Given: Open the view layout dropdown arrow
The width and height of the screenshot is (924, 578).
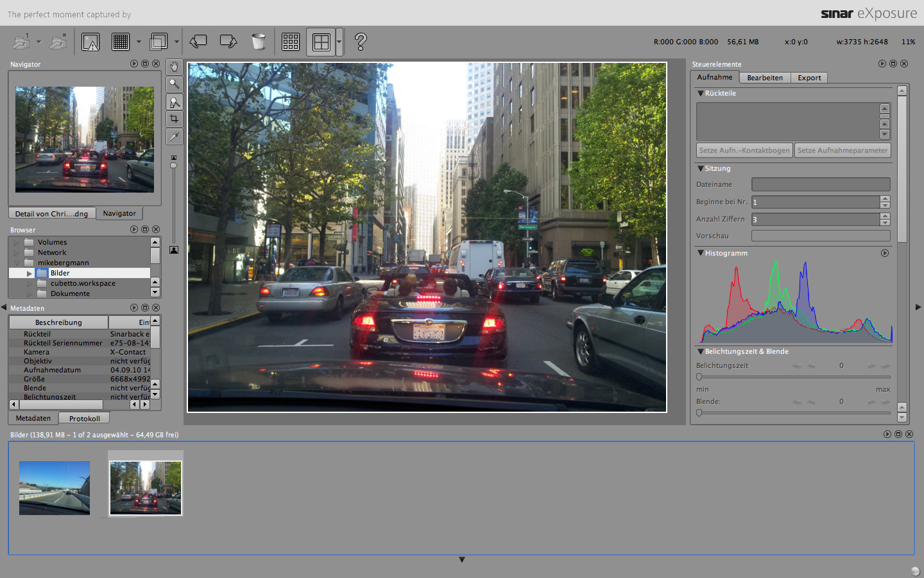Looking at the screenshot, I should (x=339, y=42).
